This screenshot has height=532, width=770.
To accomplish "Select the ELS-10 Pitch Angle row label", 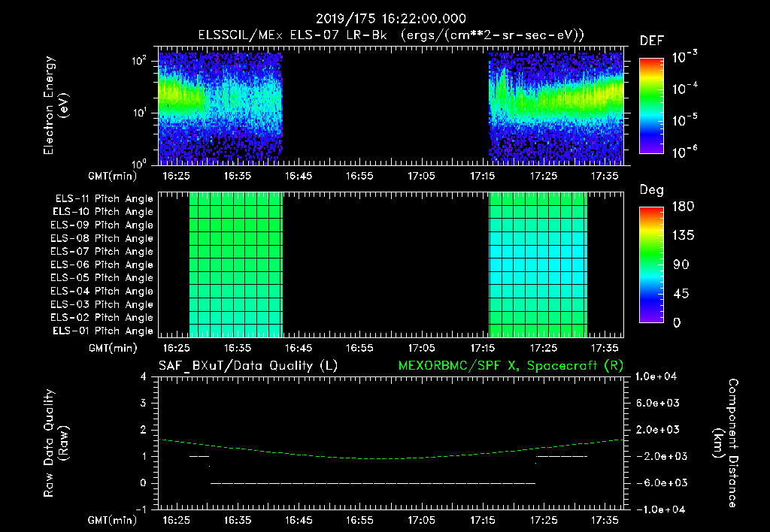I will [103, 212].
